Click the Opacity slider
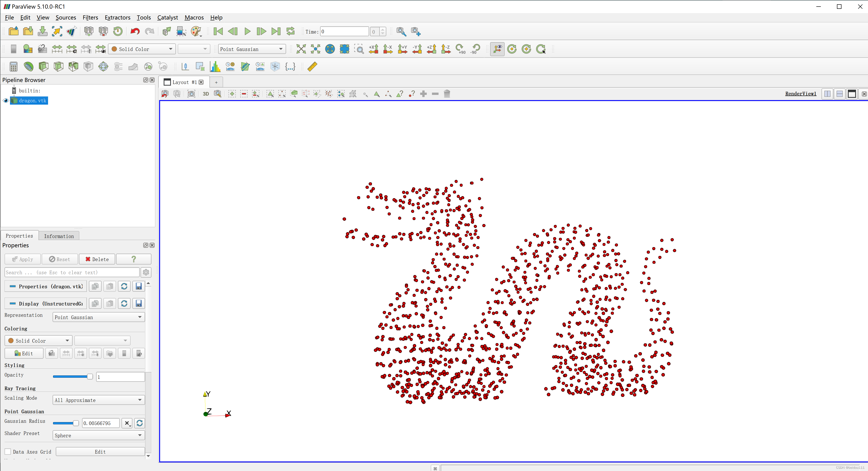 click(x=73, y=377)
